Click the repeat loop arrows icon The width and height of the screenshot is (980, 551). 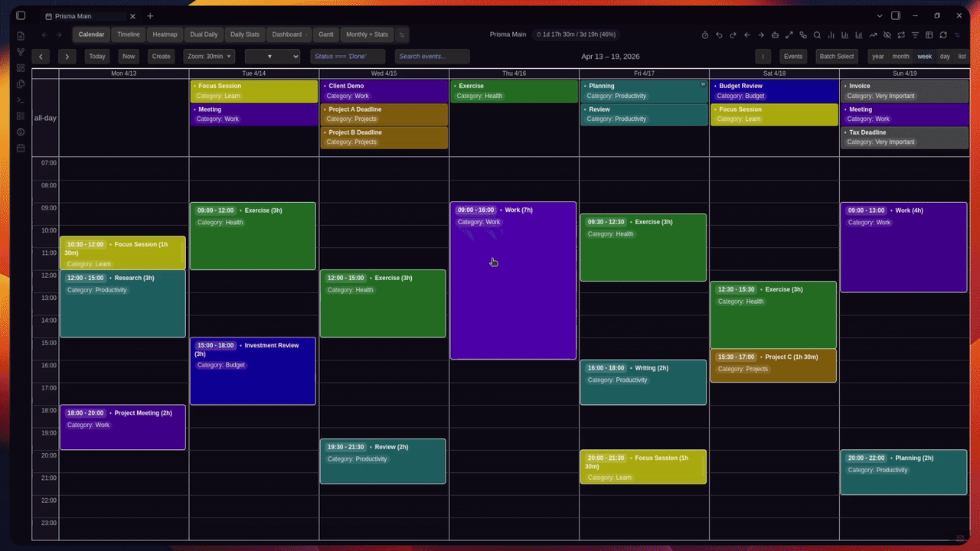tap(901, 35)
